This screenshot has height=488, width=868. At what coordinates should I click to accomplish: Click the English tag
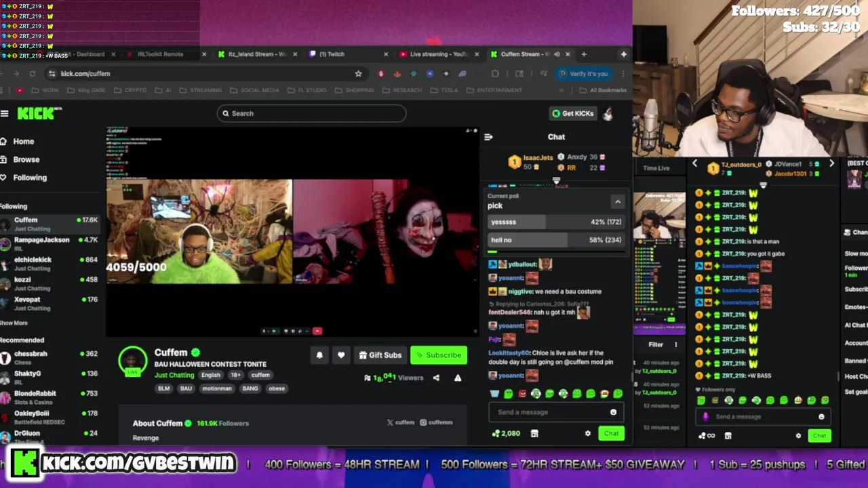(211, 375)
